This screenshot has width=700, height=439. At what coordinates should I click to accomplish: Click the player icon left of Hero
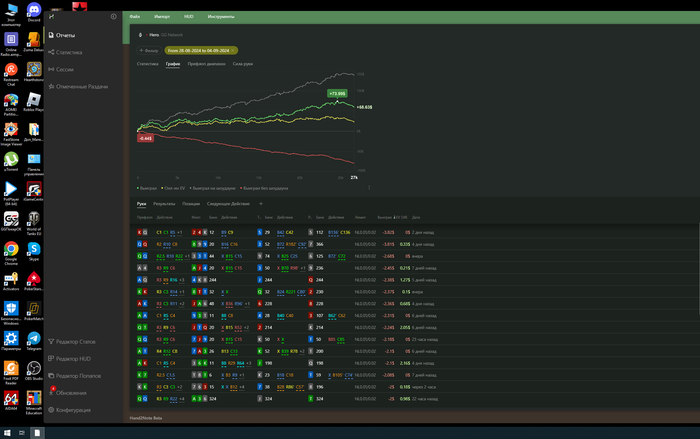point(140,35)
